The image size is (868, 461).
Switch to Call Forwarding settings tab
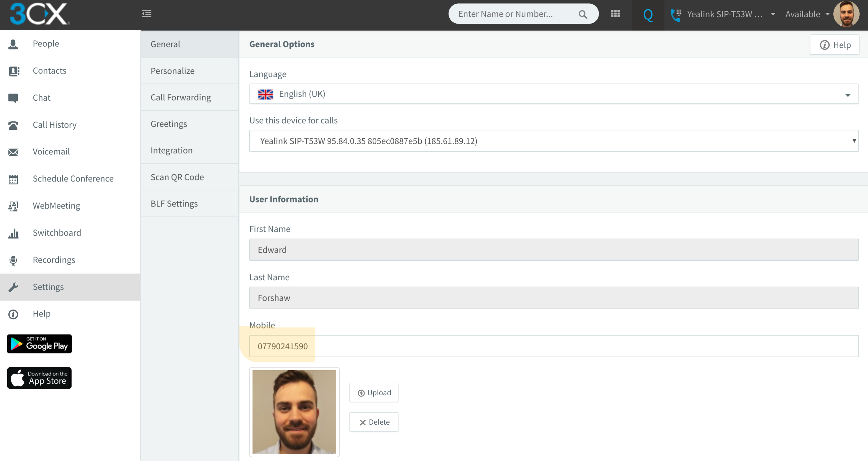[x=181, y=97]
